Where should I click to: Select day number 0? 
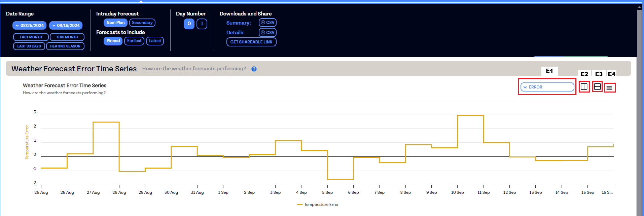point(189,24)
